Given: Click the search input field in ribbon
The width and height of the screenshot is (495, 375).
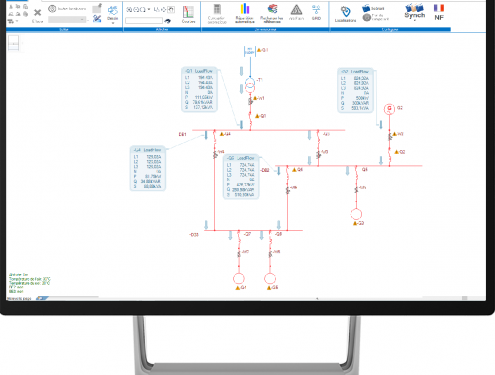Looking at the screenshot, I should (144, 21).
